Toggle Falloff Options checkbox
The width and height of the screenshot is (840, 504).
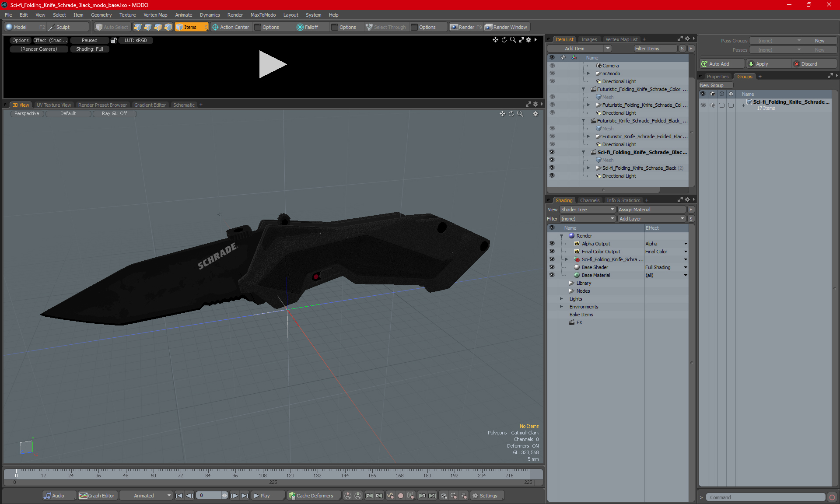tap(335, 27)
